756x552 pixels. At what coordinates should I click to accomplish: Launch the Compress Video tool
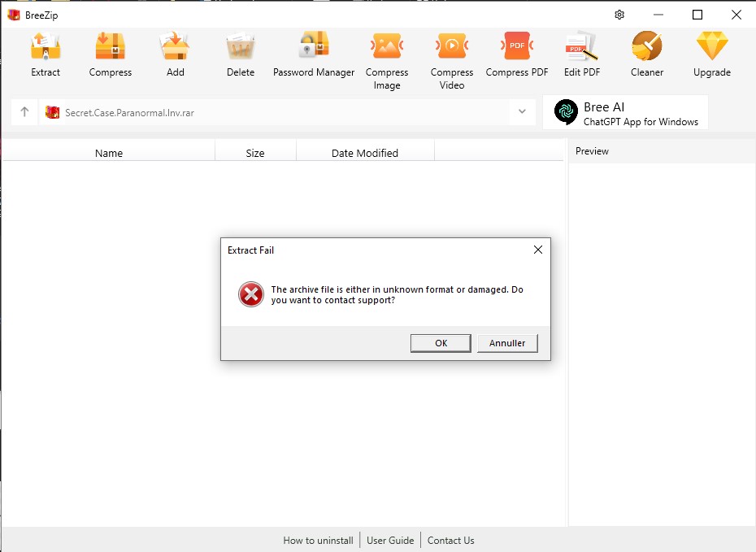pos(452,48)
